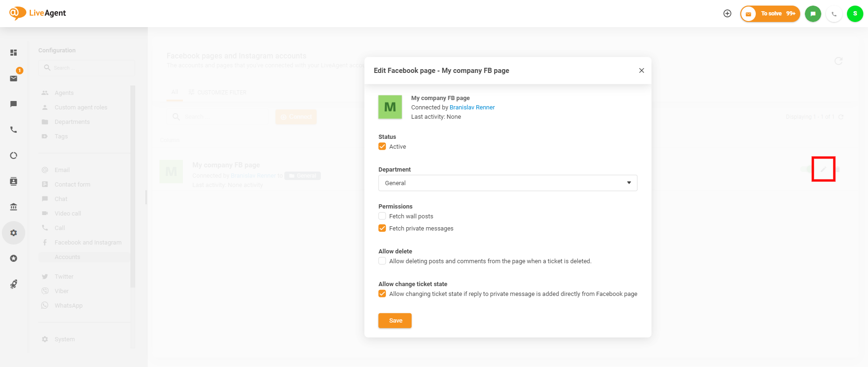Open the Reports circle icon in sidebar
868x367 pixels.
(14, 155)
